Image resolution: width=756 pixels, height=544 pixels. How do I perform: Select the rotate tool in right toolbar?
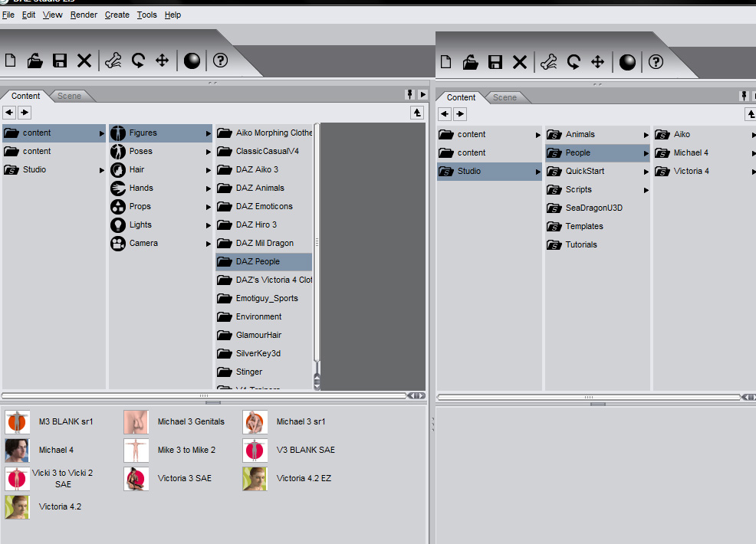(x=574, y=62)
